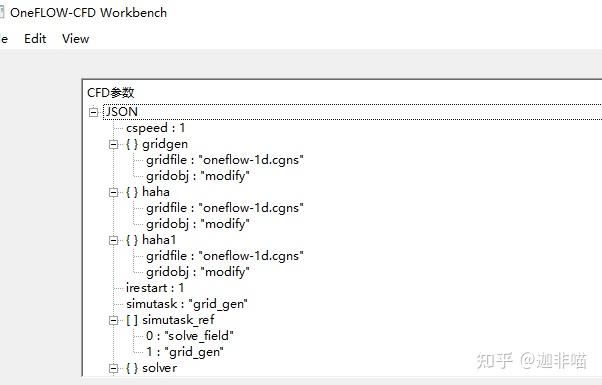
Task: Collapse the haha object node
Action: [113, 192]
